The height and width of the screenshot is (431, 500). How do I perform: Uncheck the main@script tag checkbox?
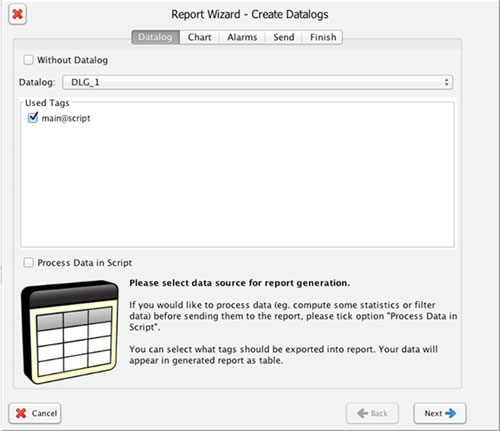tap(33, 117)
